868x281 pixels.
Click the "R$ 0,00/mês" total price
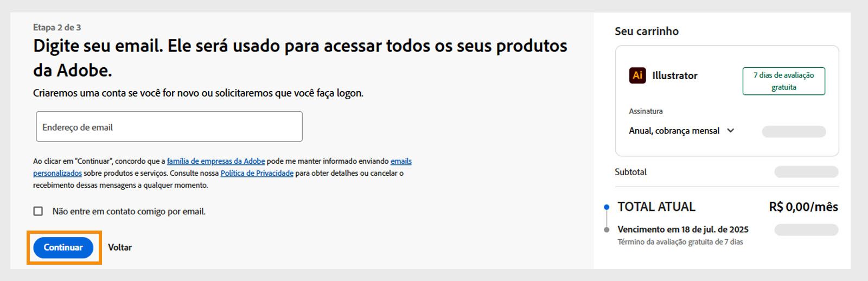(803, 207)
